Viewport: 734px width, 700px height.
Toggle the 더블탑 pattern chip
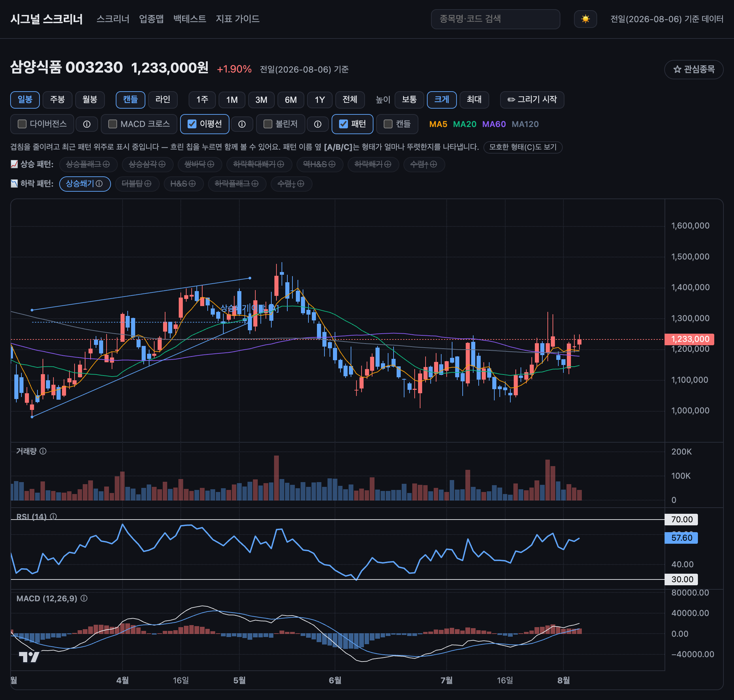[137, 184]
